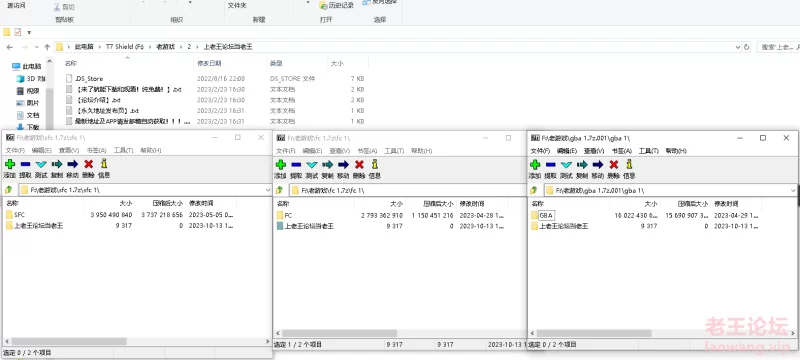Viewport: 800px width, 360px height.
Task: Click the Copy (复制) arrow icon in sfc window
Action: 57,164
